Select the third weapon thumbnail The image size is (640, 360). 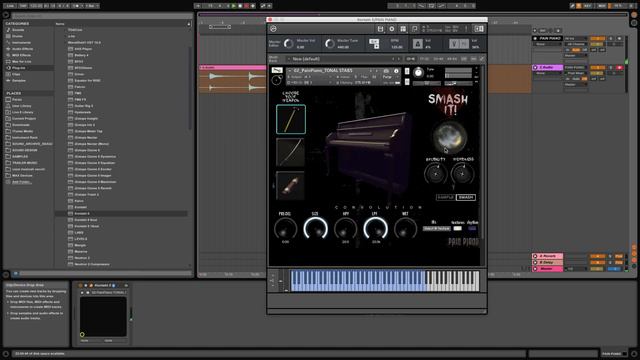point(290,185)
